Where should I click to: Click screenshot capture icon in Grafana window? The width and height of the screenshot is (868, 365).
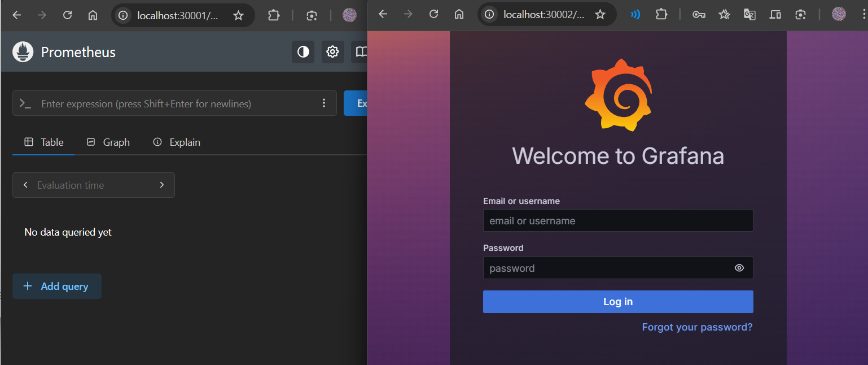click(x=800, y=15)
